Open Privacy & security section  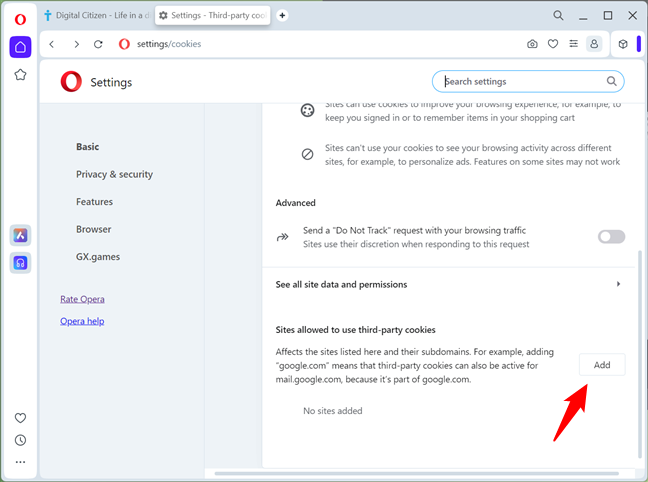point(114,174)
